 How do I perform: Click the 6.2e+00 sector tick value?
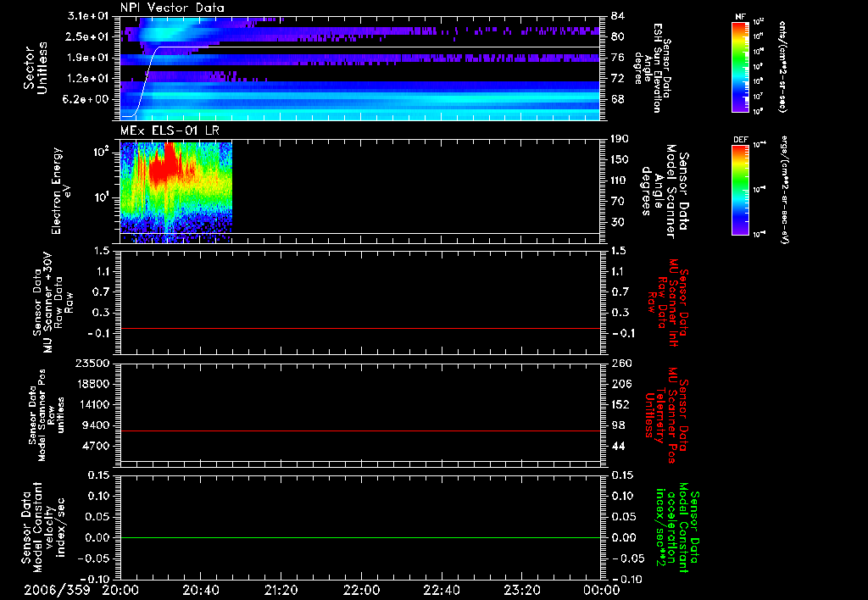pyautogui.click(x=87, y=99)
